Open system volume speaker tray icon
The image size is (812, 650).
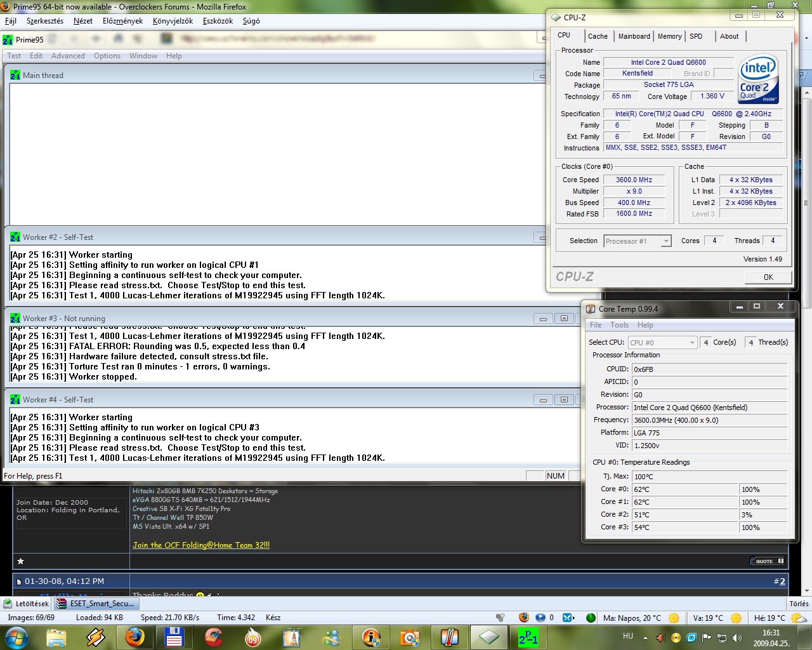(x=737, y=638)
